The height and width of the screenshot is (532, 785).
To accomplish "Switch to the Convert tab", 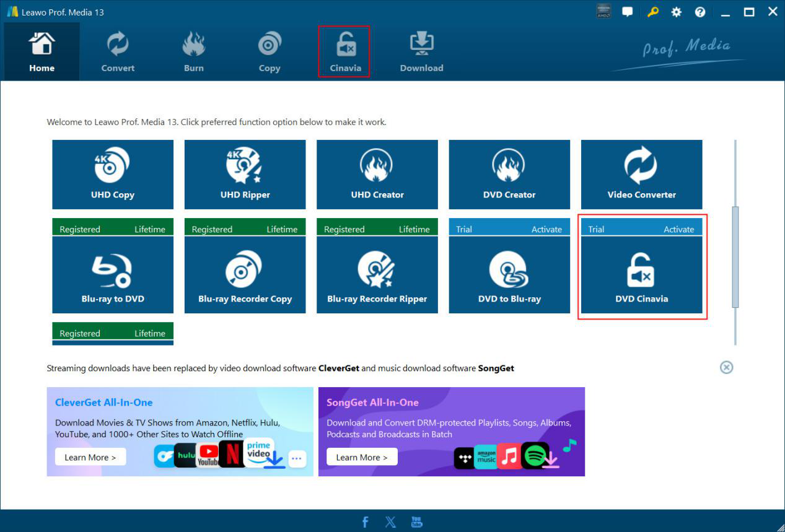I will (118, 52).
